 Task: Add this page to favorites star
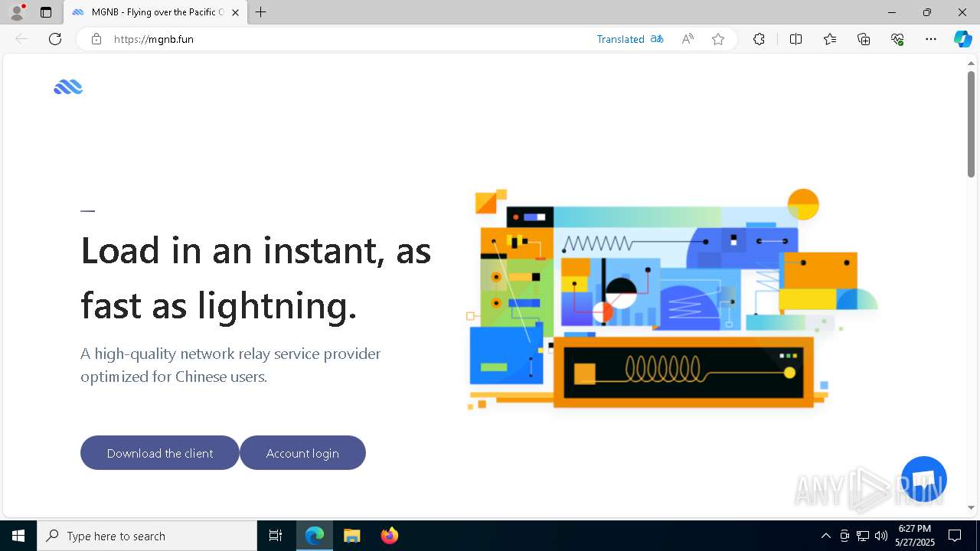click(718, 39)
